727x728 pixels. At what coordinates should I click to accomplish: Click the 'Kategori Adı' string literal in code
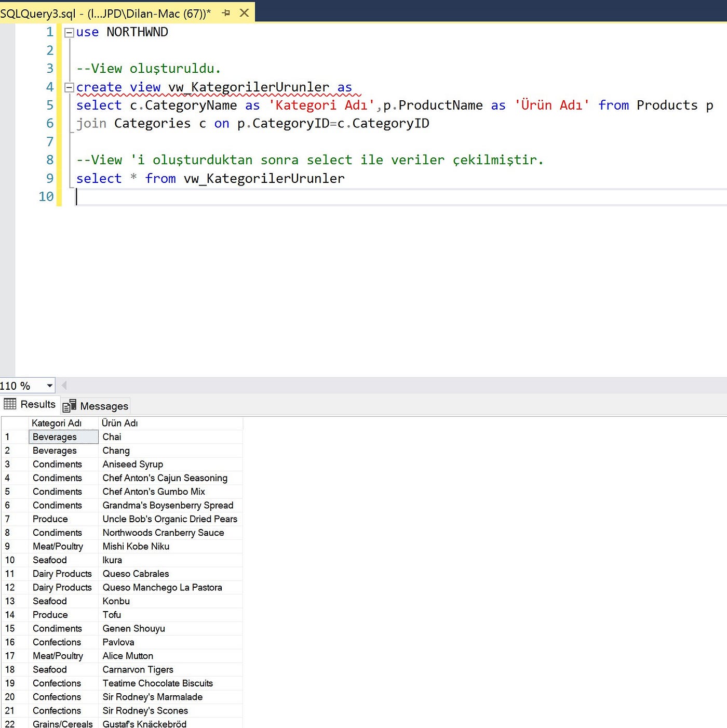tap(321, 105)
